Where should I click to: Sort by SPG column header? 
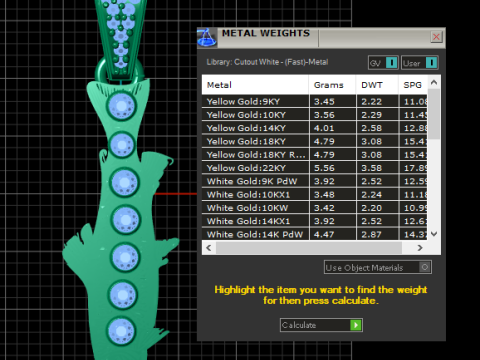tap(413, 85)
